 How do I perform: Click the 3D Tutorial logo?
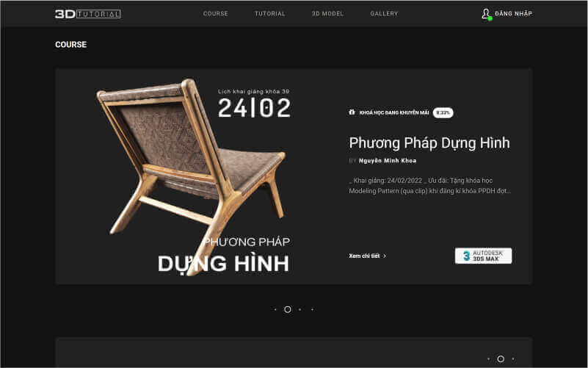coord(88,14)
